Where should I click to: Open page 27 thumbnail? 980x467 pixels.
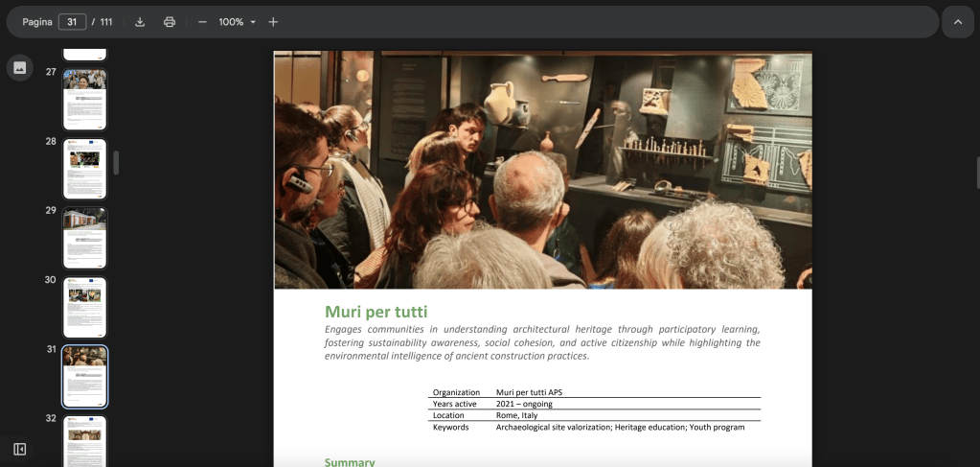[84, 99]
